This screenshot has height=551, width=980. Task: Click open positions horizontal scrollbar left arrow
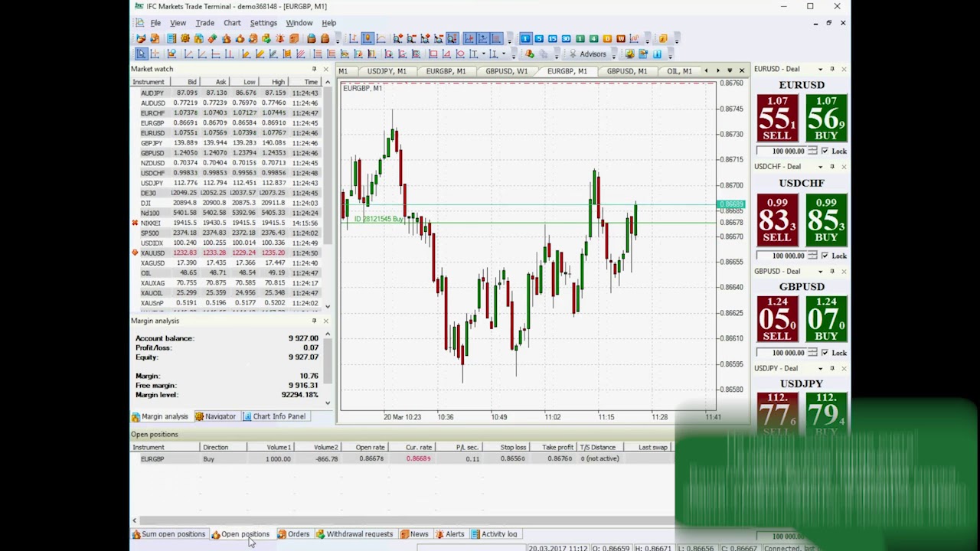(135, 520)
